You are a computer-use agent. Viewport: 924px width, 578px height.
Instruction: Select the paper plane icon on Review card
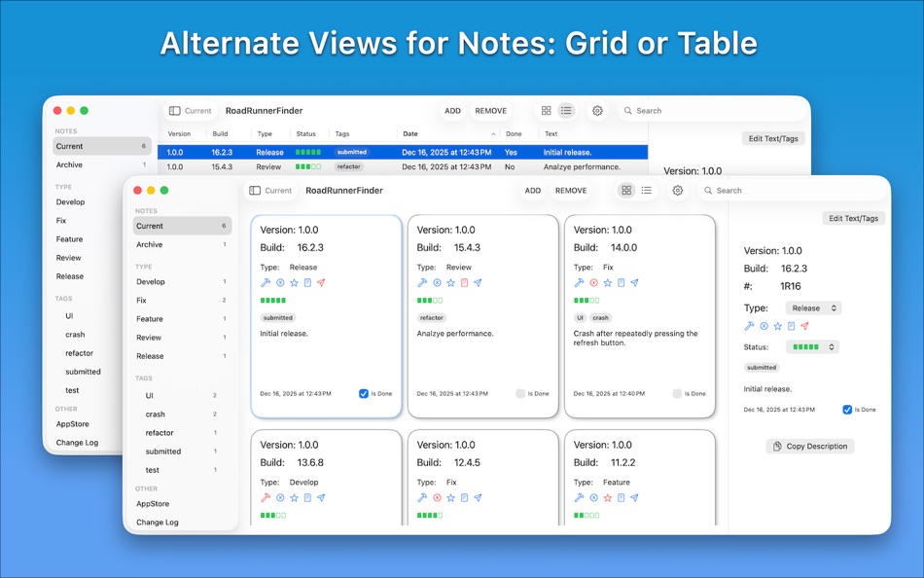point(479,282)
